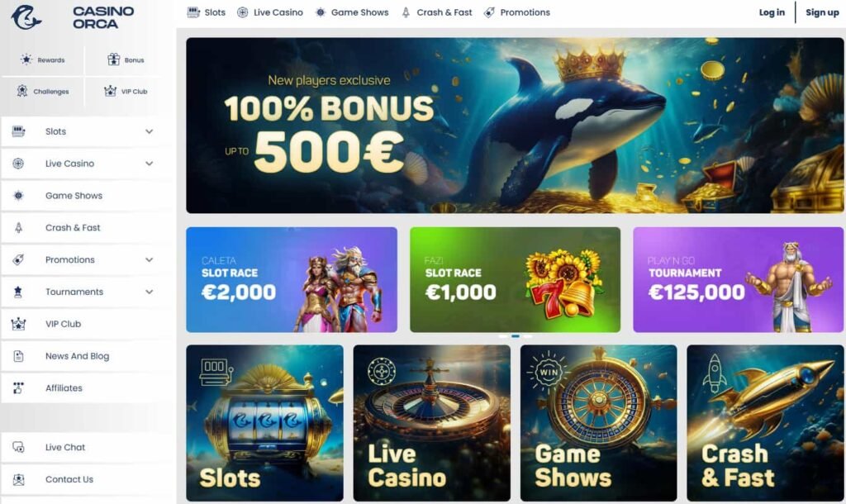Open VIP Club crown icon tile
The height and width of the screenshot is (504, 846).
coord(110,91)
